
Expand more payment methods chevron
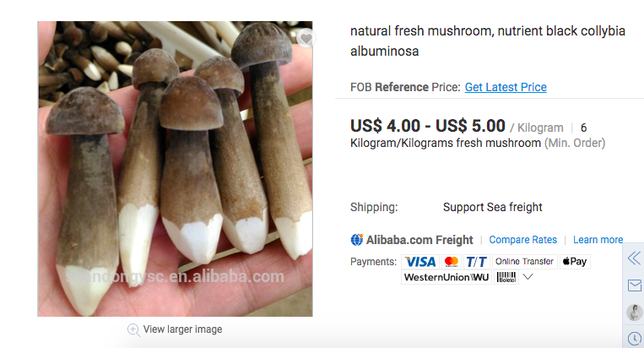point(528,277)
